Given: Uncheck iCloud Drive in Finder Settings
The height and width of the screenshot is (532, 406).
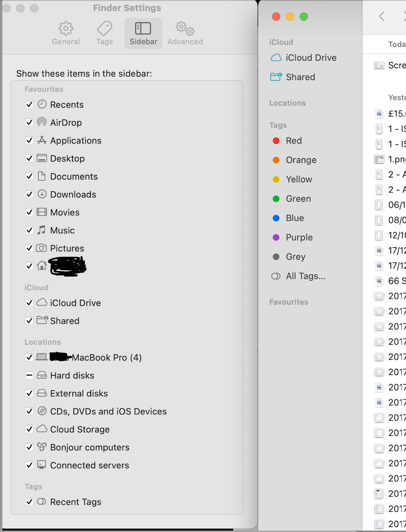Looking at the screenshot, I should (29, 302).
